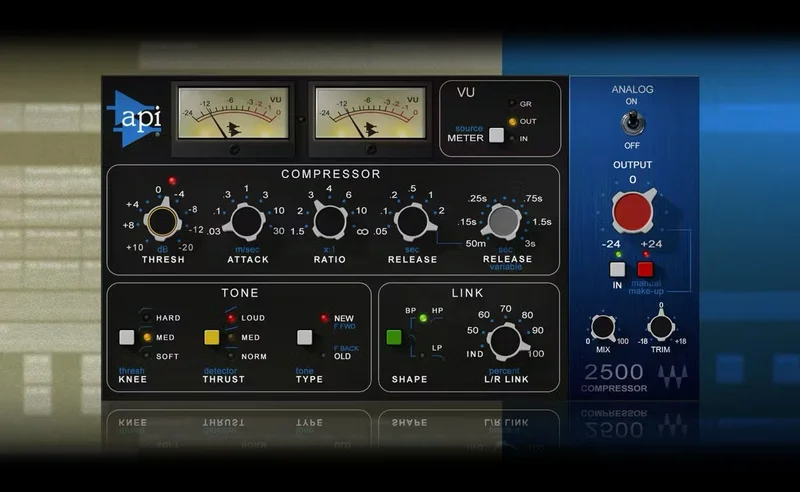
Task: Click the green SHAPE button
Action: tap(394, 337)
